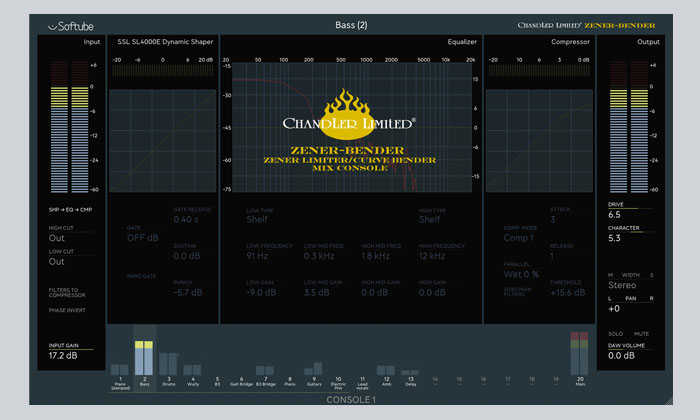Image resolution: width=700 pixels, height=420 pixels.
Task: Click the SSL SL4000E Dynamic Shaper header
Action: tap(165, 42)
